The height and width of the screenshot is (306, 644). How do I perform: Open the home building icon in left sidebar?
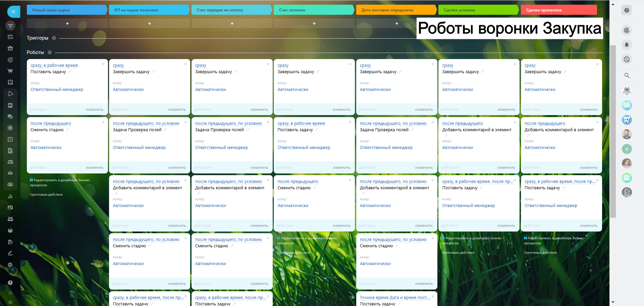pyautogui.click(x=10, y=48)
